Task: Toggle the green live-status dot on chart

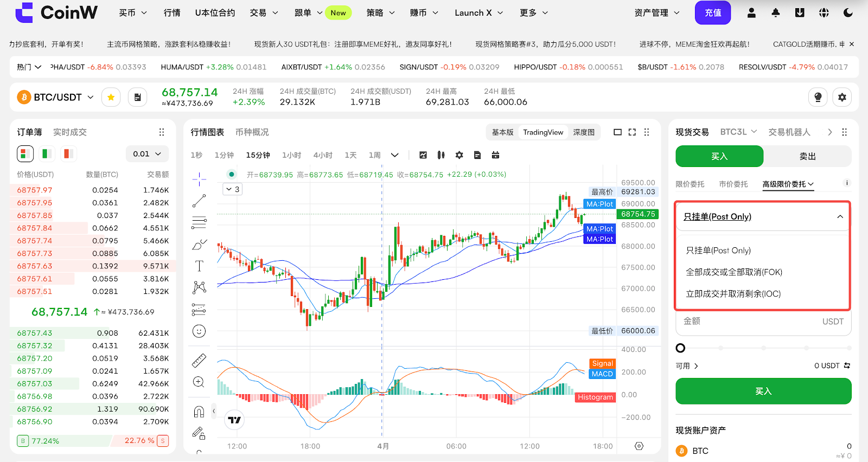Action: (x=232, y=174)
